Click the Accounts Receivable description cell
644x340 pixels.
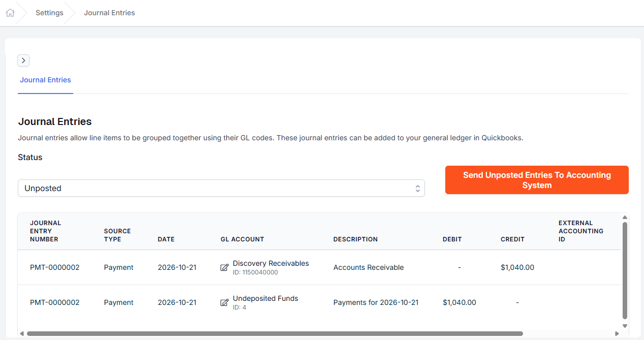coord(369,267)
